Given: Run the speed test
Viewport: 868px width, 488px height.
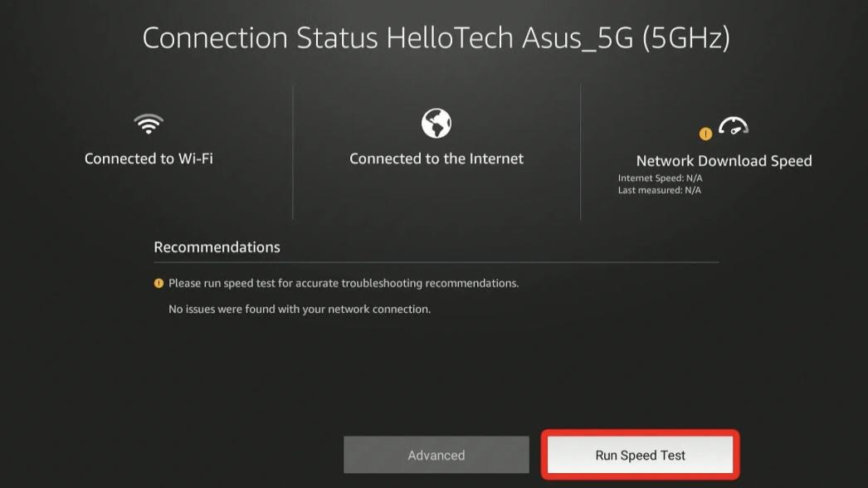Looking at the screenshot, I should coord(640,455).
